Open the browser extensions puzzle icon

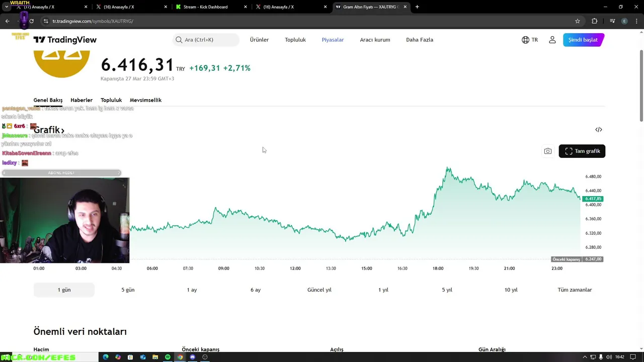pyautogui.click(x=595, y=21)
